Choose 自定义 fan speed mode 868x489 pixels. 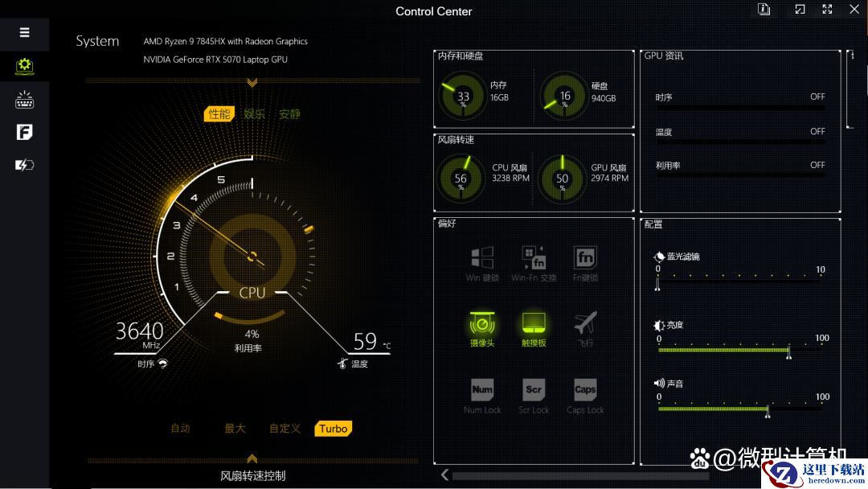point(285,428)
